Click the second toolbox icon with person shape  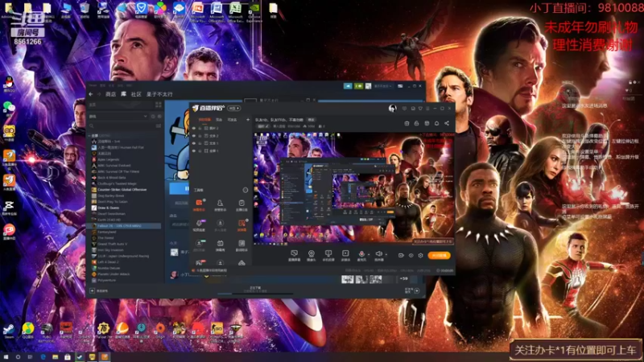coord(220,203)
